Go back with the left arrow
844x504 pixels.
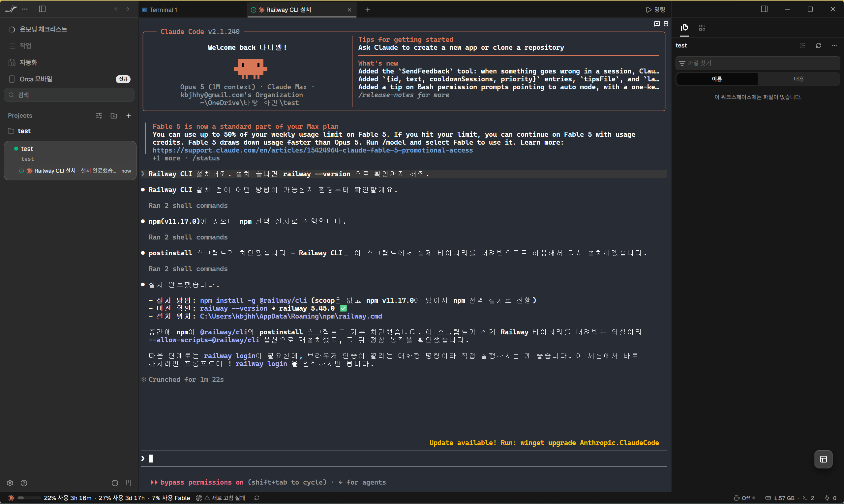pyautogui.click(x=116, y=9)
